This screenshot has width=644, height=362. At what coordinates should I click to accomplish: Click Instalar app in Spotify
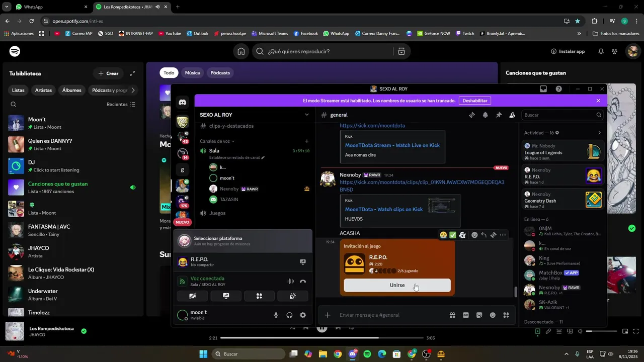(568, 51)
